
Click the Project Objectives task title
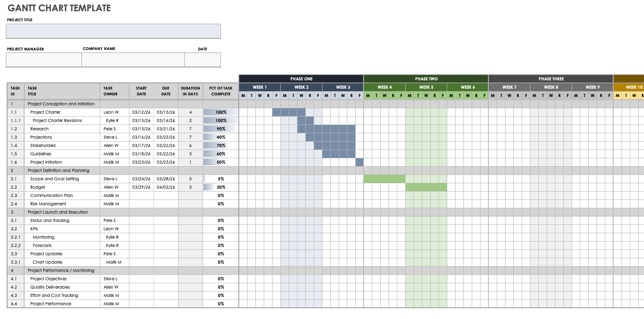click(x=48, y=279)
